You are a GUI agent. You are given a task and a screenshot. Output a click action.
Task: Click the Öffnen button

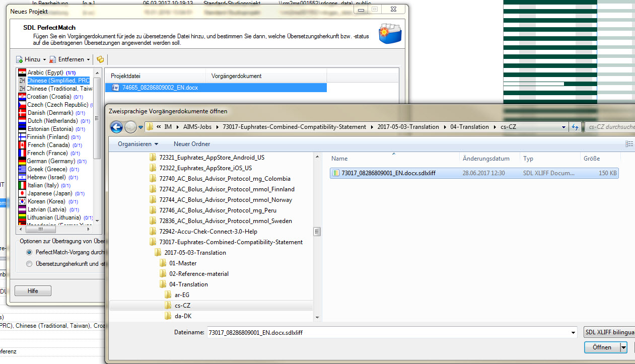coord(602,347)
